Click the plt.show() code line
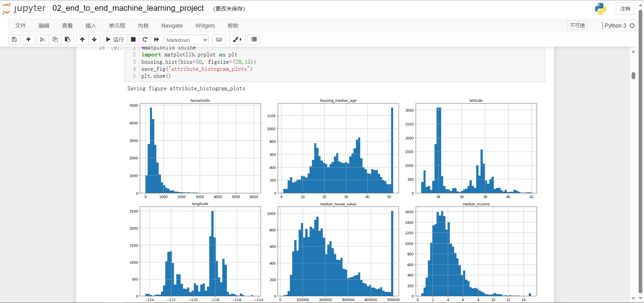The width and height of the screenshot is (644, 303). (156, 76)
